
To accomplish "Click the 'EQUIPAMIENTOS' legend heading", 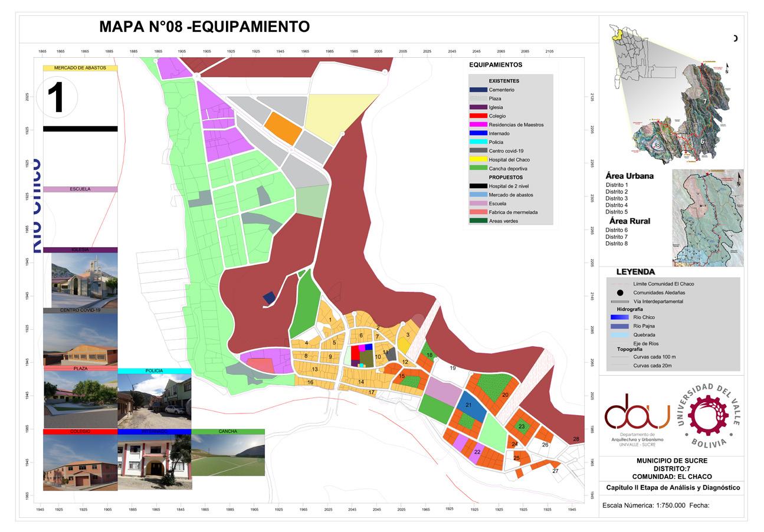I will [496, 65].
